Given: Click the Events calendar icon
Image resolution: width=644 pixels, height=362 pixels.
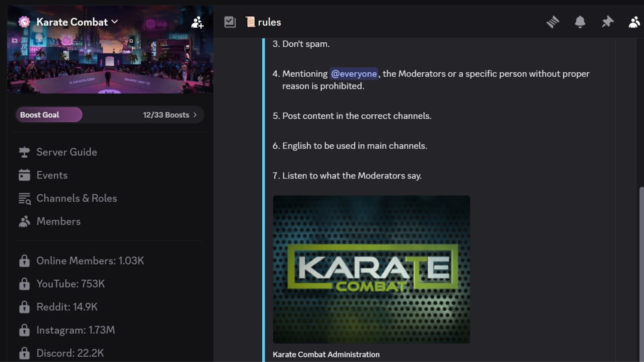Looking at the screenshot, I should [24, 175].
